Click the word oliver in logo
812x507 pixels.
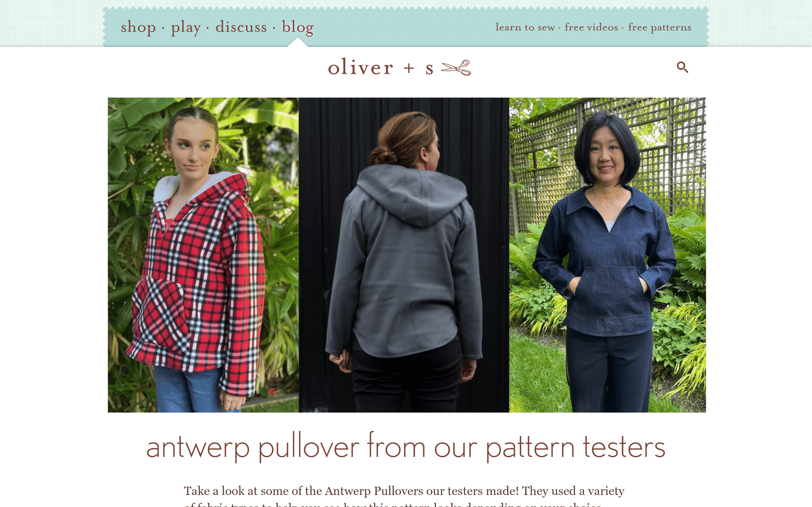point(360,67)
